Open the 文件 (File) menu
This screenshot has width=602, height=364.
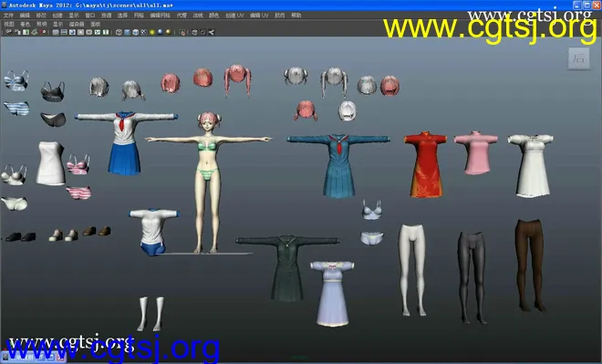pos(8,16)
